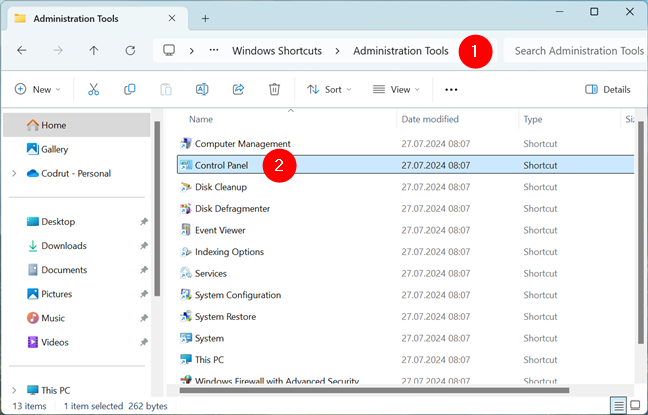
Task: Select the Indexing Options icon
Action: (186, 252)
